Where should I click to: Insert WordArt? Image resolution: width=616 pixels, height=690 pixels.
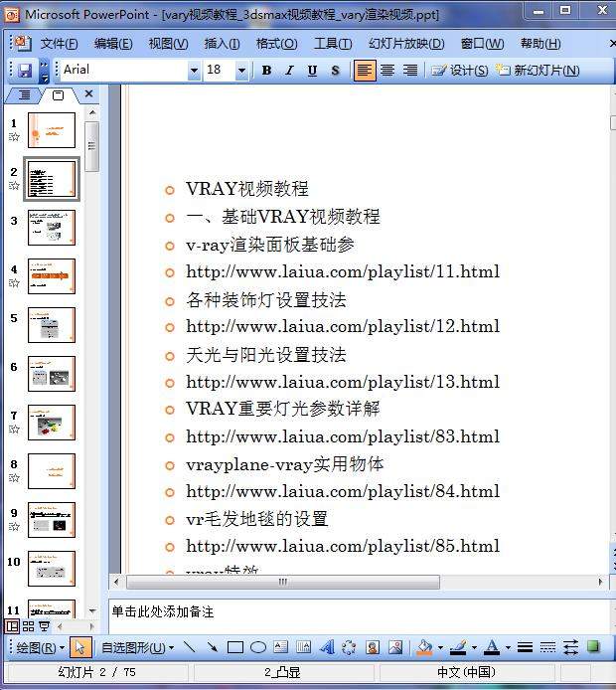tap(327, 647)
